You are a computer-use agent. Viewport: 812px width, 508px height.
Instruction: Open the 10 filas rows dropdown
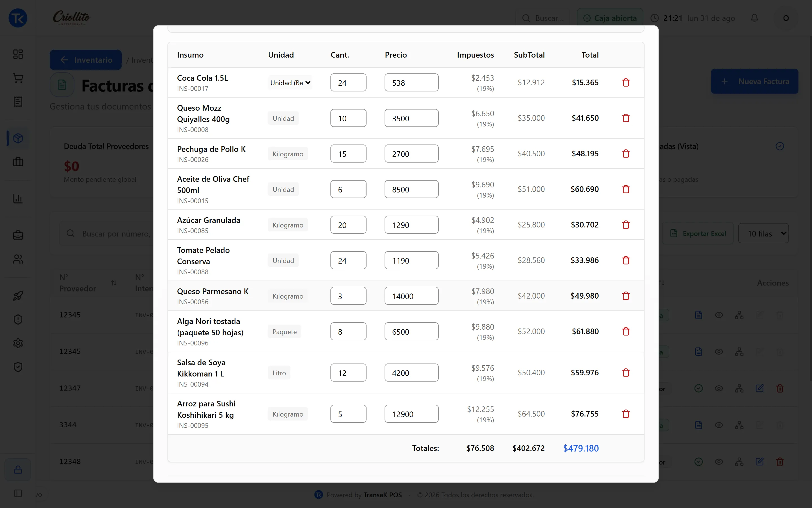[x=763, y=233]
